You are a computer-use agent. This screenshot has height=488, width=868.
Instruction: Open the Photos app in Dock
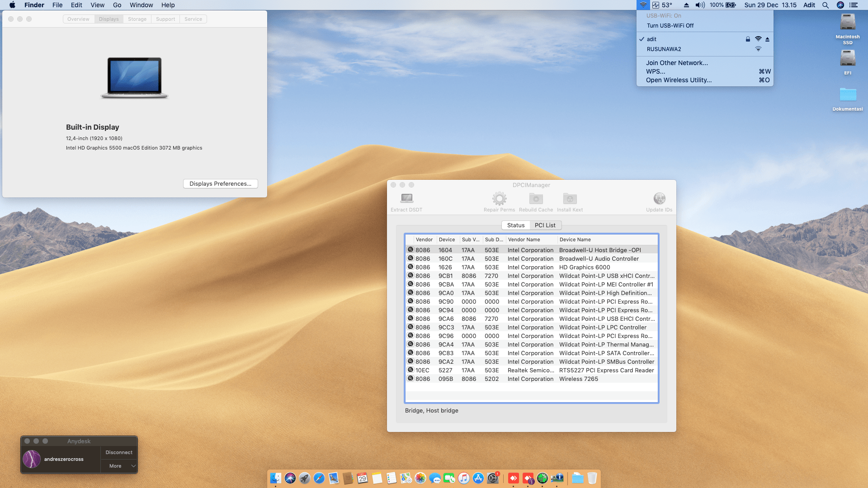tap(420, 478)
